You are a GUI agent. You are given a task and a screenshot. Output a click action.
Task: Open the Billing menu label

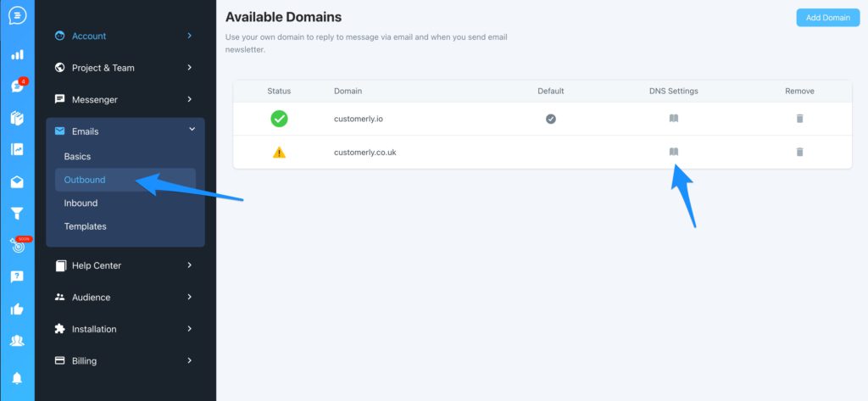click(84, 361)
